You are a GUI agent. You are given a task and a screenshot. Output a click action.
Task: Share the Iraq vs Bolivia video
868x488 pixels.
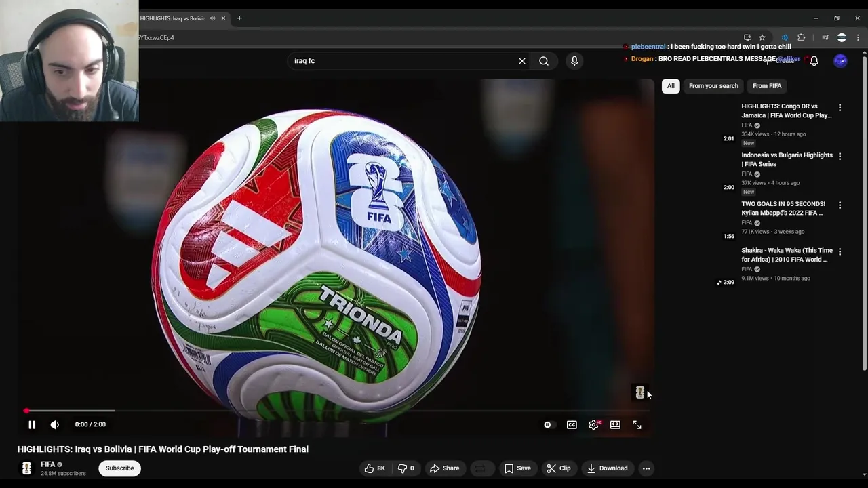click(x=445, y=468)
